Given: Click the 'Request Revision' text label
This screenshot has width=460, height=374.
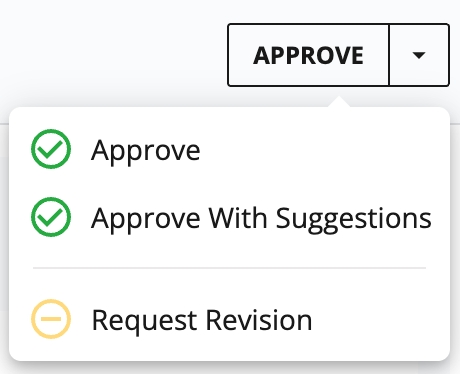Looking at the screenshot, I should pyautogui.click(x=202, y=320).
